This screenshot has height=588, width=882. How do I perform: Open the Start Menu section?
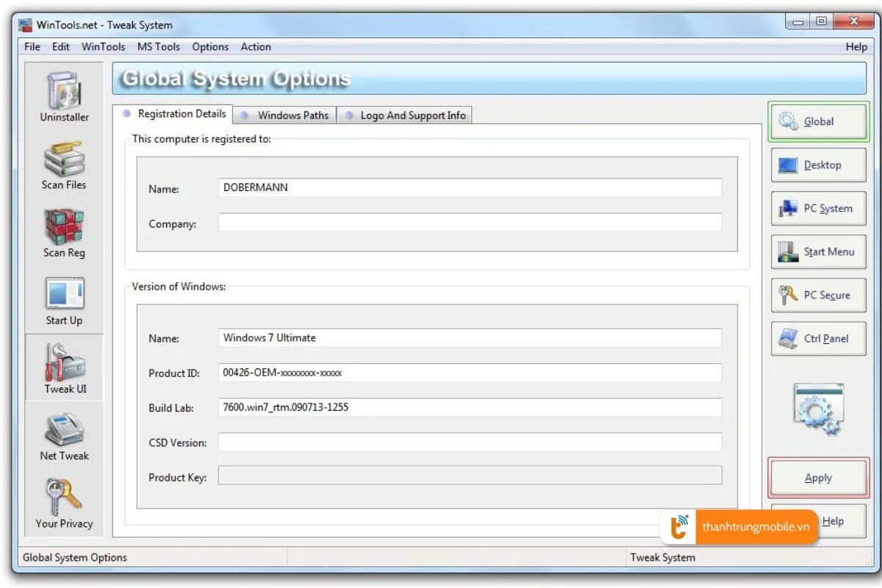[818, 251]
